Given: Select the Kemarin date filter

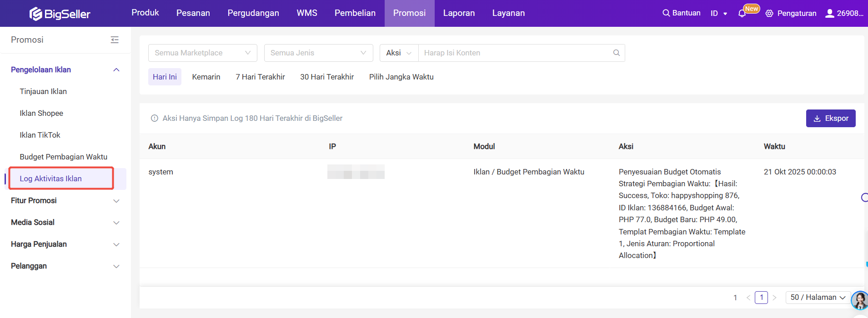Looking at the screenshot, I should pos(206,77).
